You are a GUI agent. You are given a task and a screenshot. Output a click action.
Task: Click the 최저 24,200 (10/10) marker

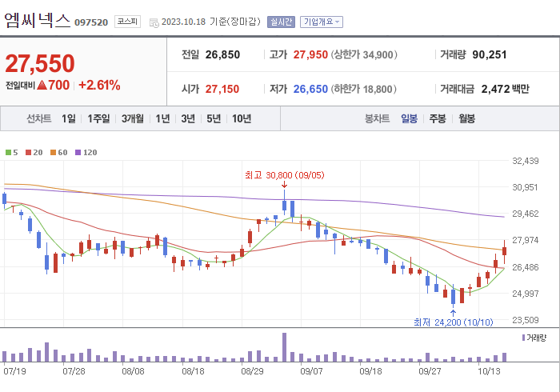coord(454,322)
